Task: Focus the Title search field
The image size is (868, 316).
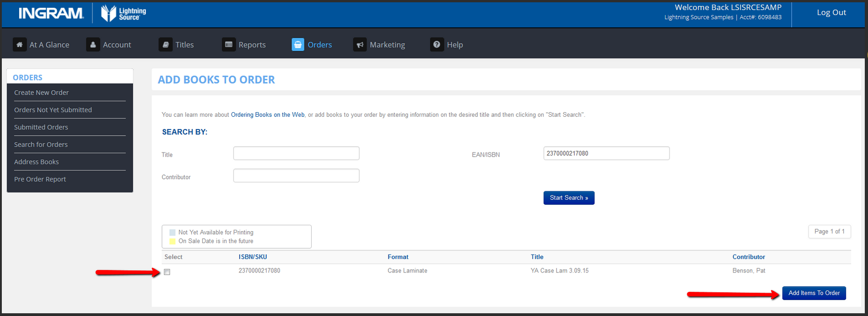Action: [x=296, y=153]
